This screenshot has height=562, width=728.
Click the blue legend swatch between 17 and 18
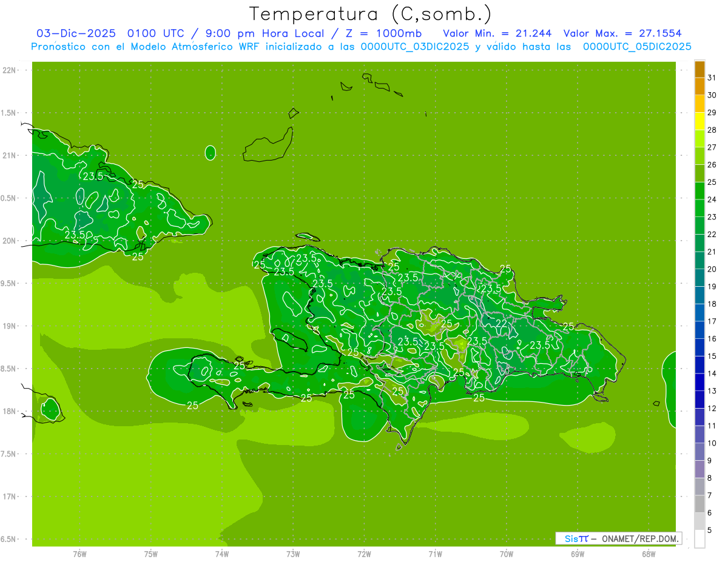pos(699,313)
